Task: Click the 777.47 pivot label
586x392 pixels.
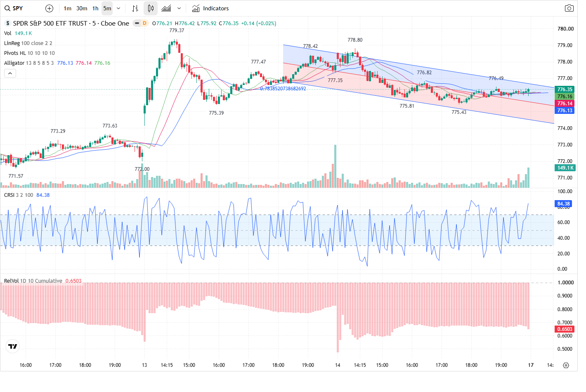Action: (258, 62)
